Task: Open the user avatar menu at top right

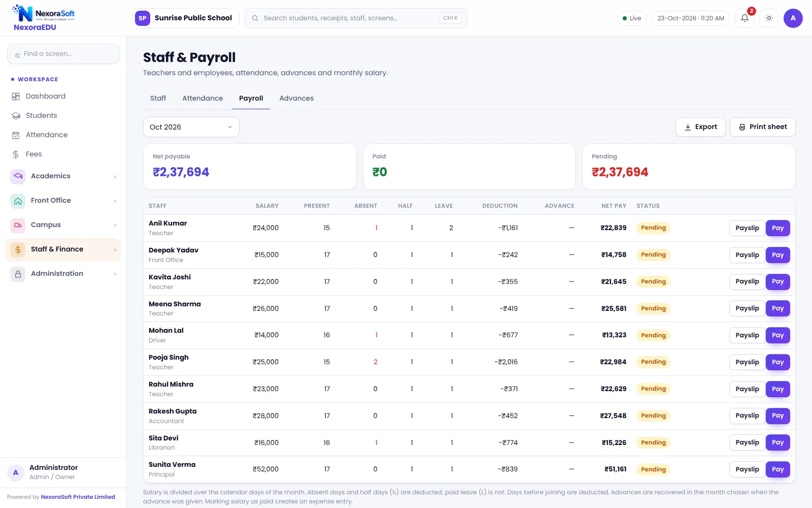Action: coord(793,18)
